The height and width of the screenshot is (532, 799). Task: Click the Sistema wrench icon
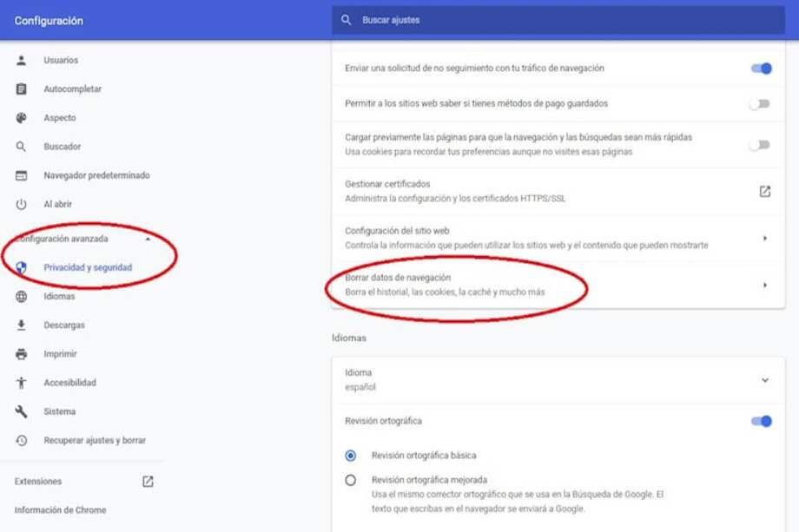pos(22,411)
